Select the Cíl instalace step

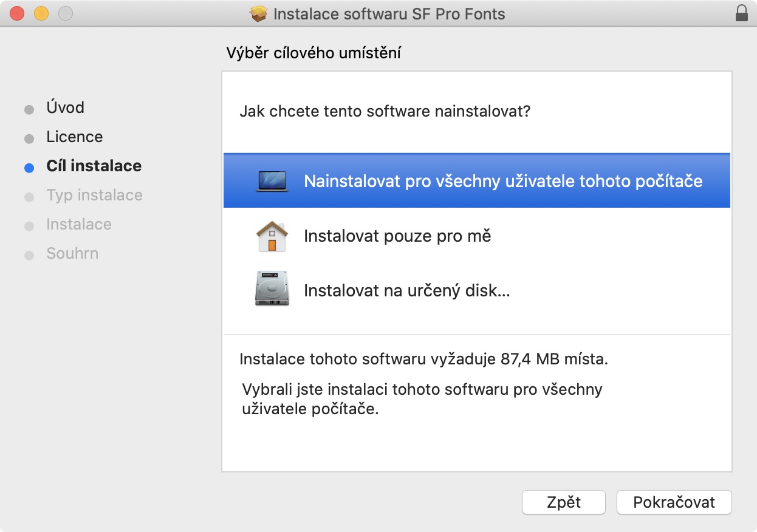(x=94, y=166)
